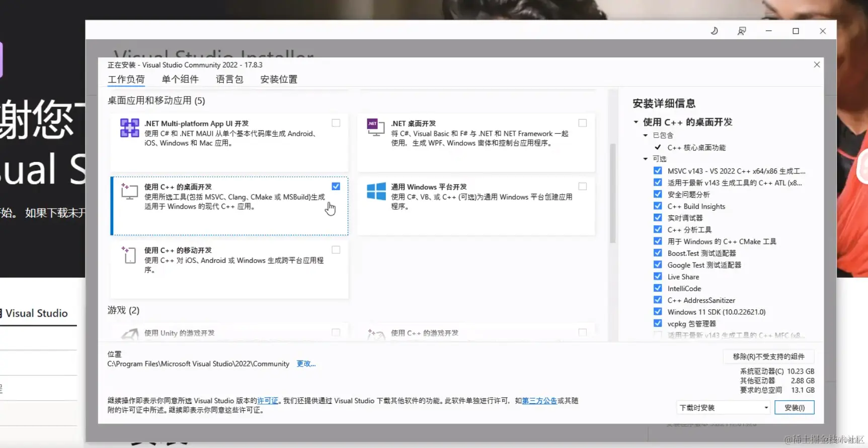Click the C++ 核心桌面功能 included item
868x448 pixels.
tap(696, 147)
